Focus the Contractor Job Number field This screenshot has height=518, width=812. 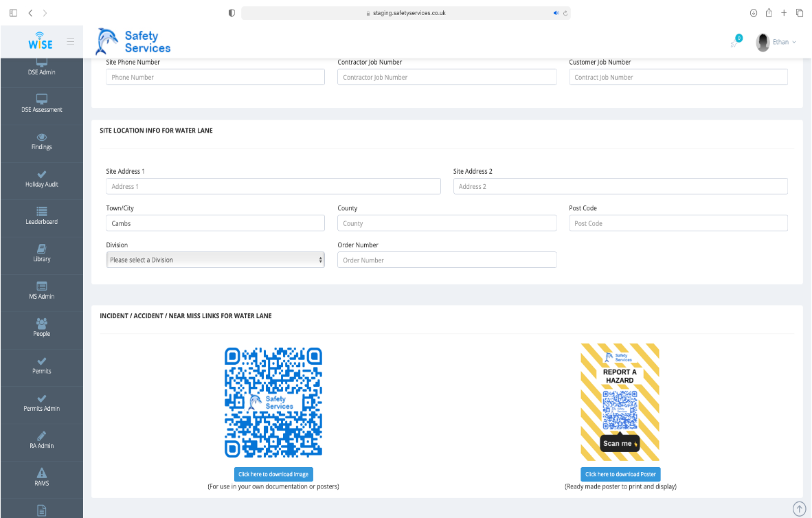pyautogui.click(x=447, y=77)
